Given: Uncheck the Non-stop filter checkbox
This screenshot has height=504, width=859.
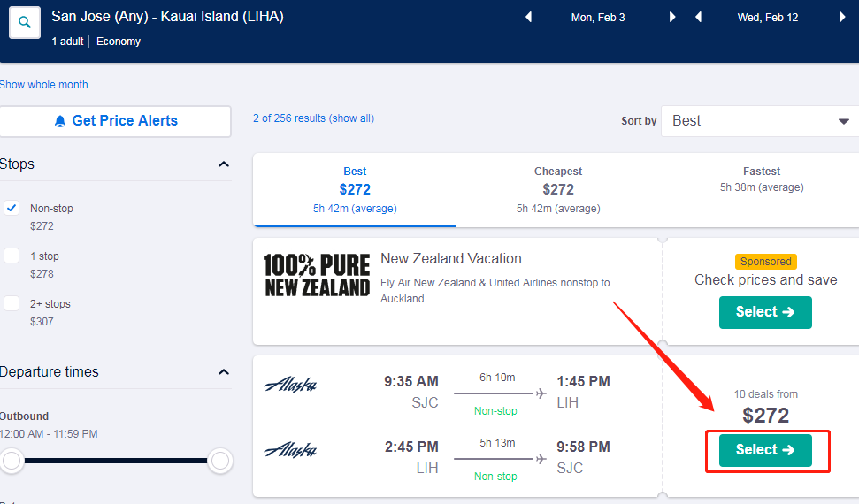Looking at the screenshot, I should pos(12,208).
